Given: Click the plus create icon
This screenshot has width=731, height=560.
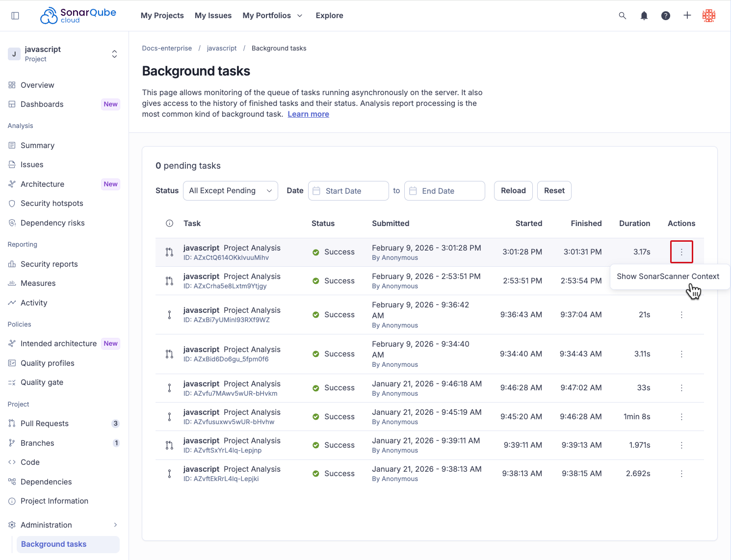Looking at the screenshot, I should (x=687, y=16).
